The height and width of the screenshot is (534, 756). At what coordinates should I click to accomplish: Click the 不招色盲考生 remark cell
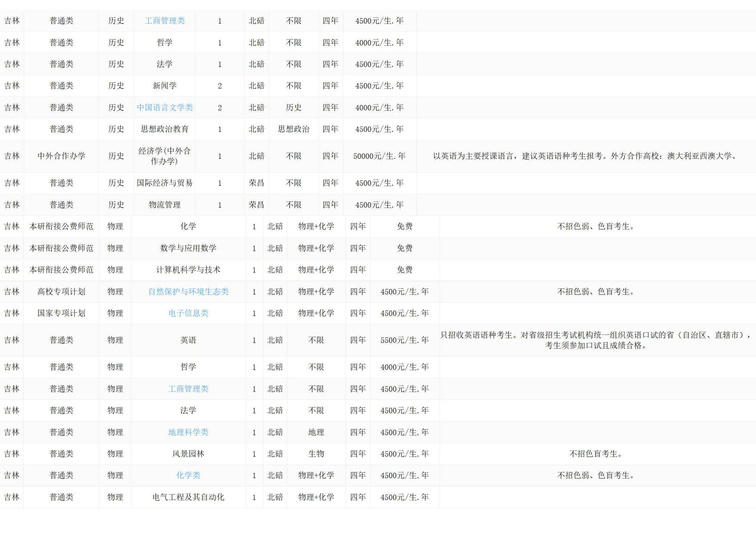pos(595,454)
